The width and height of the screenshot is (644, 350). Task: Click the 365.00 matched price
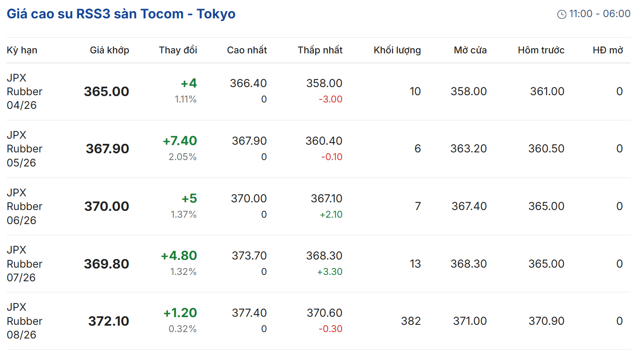tap(106, 91)
